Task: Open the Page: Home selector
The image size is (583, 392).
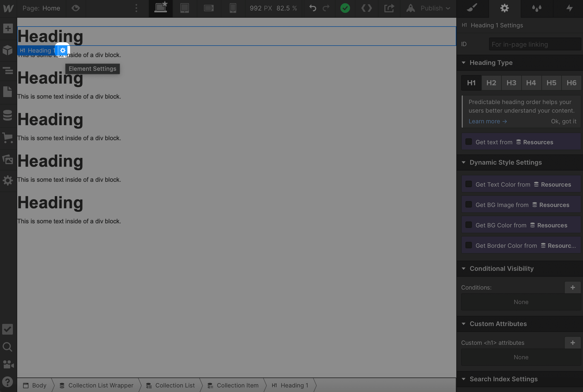Action: [x=41, y=8]
